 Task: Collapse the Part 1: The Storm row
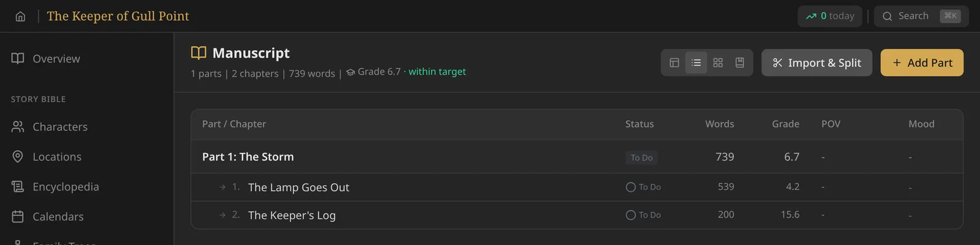tap(576, 157)
